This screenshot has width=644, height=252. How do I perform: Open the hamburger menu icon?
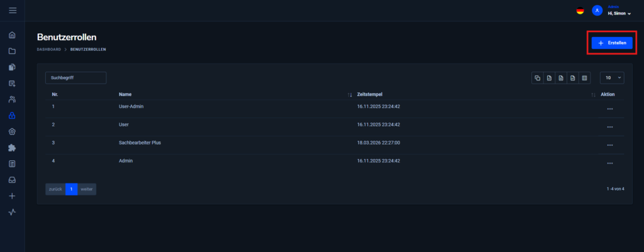[x=13, y=10]
